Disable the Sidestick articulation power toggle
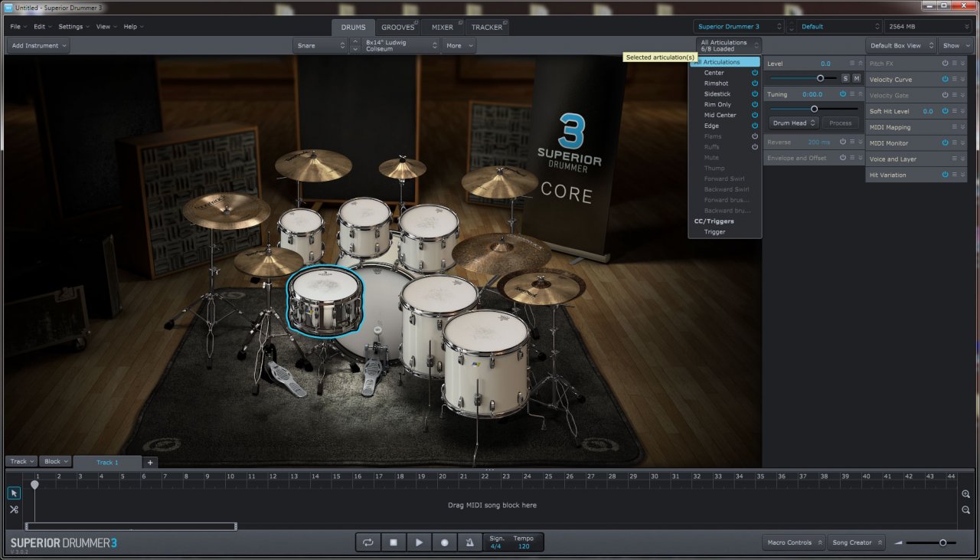This screenshot has width=980, height=560. tap(755, 94)
